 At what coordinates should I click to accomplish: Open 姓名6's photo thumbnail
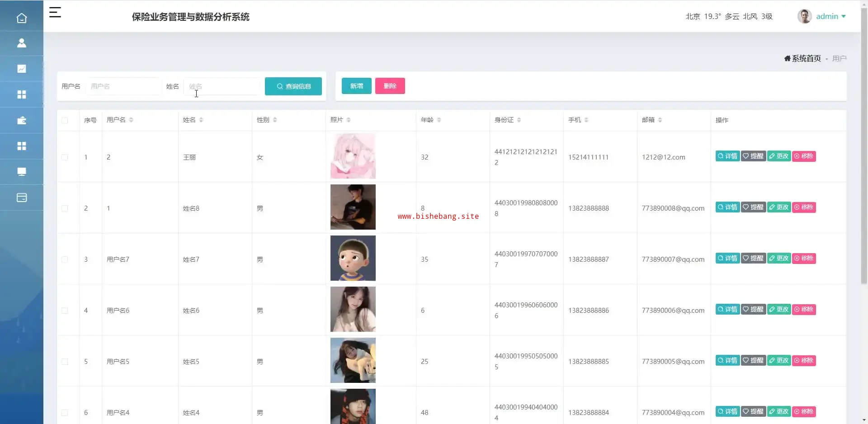(353, 309)
